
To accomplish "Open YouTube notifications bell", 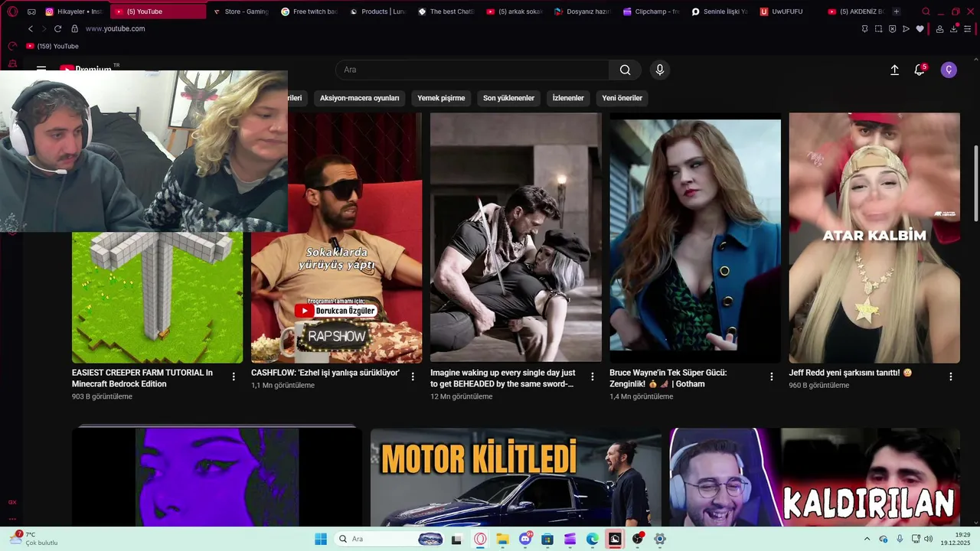I will coord(920,70).
